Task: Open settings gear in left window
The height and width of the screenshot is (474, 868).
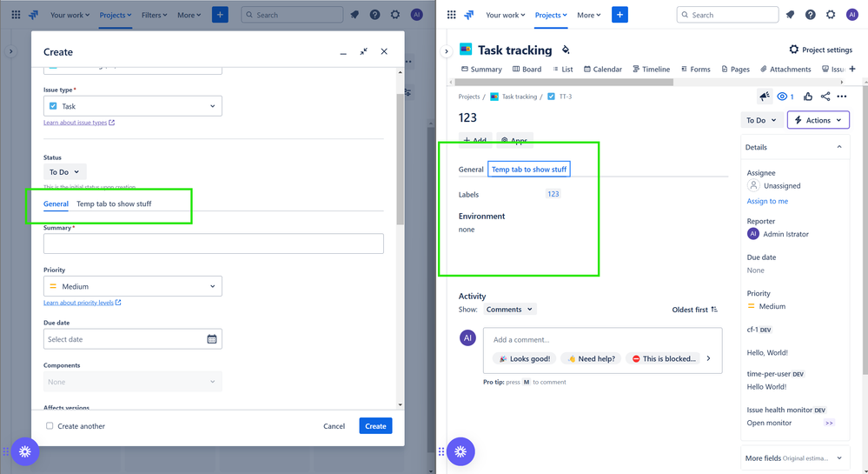Action: click(395, 15)
